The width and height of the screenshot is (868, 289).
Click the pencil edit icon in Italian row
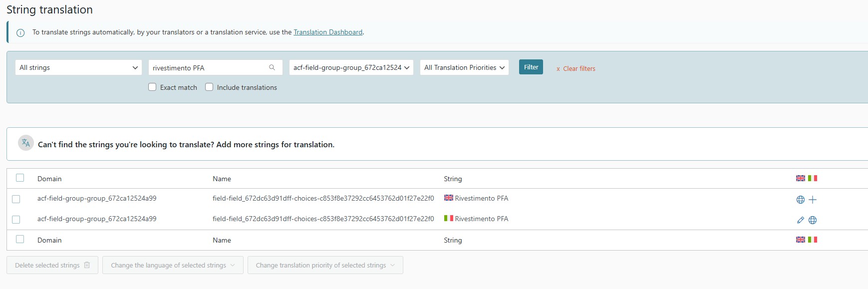tap(801, 220)
